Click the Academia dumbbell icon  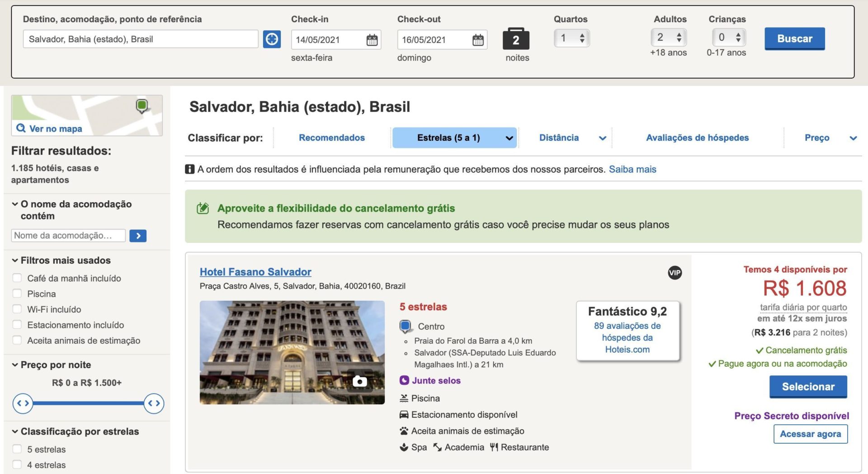tap(438, 447)
